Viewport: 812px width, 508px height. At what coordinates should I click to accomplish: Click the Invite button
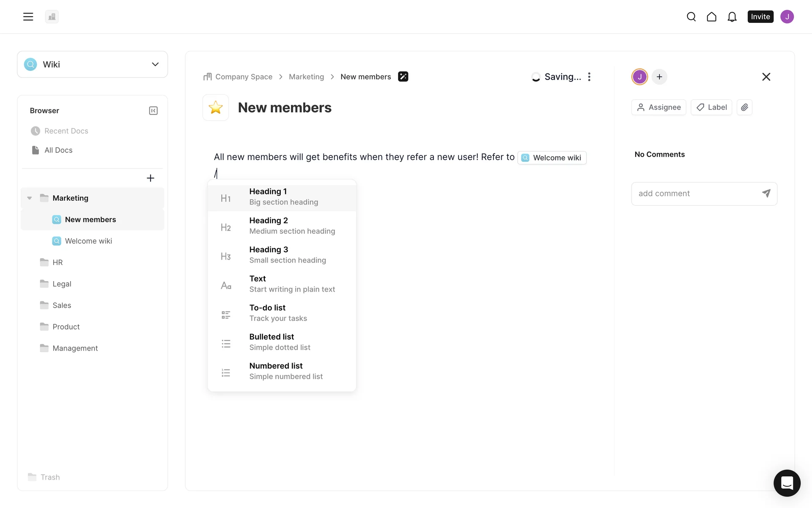760,17
